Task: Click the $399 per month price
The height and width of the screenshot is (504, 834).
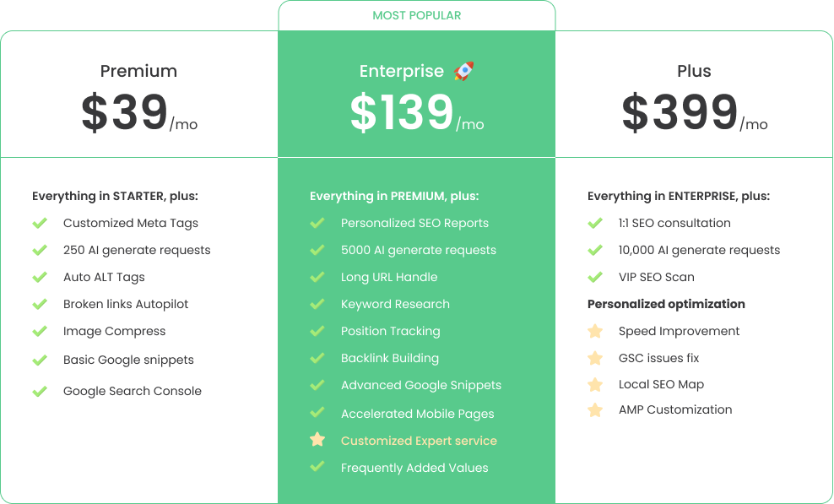Action: click(694, 114)
